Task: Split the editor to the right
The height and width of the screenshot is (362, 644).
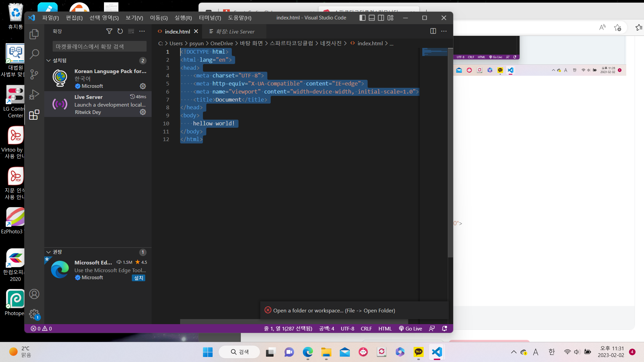Action: [x=433, y=31]
